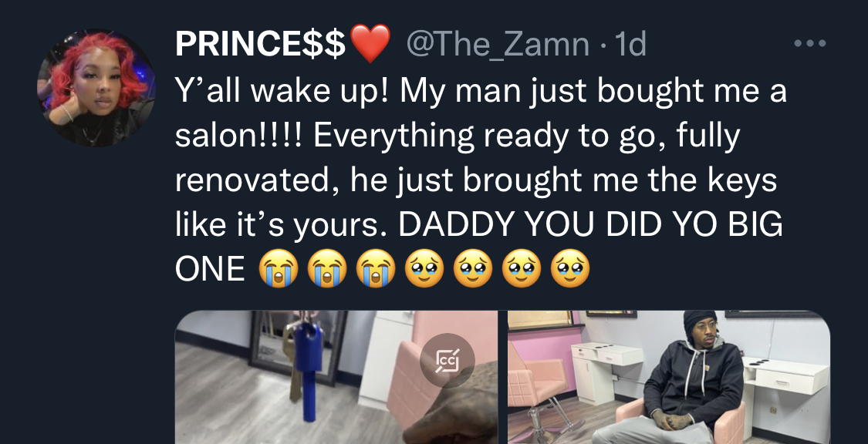
Task: Click the crossed-out CC captions icon
Action: (448, 361)
